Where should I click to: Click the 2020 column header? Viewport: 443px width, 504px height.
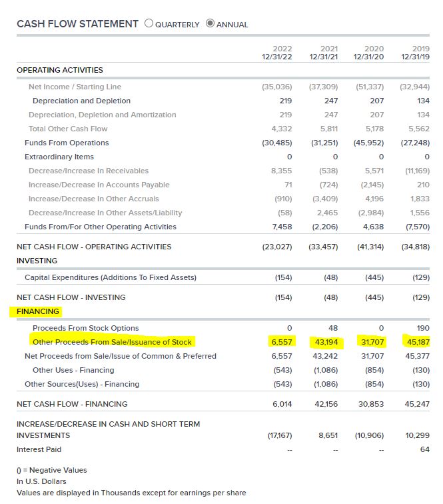click(x=368, y=53)
